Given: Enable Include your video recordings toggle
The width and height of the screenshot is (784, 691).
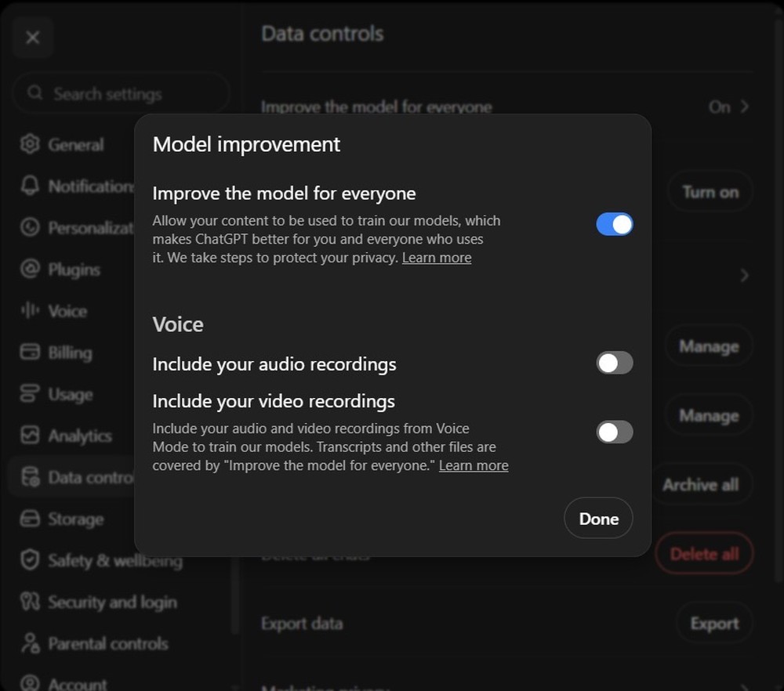Looking at the screenshot, I should click(615, 432).
